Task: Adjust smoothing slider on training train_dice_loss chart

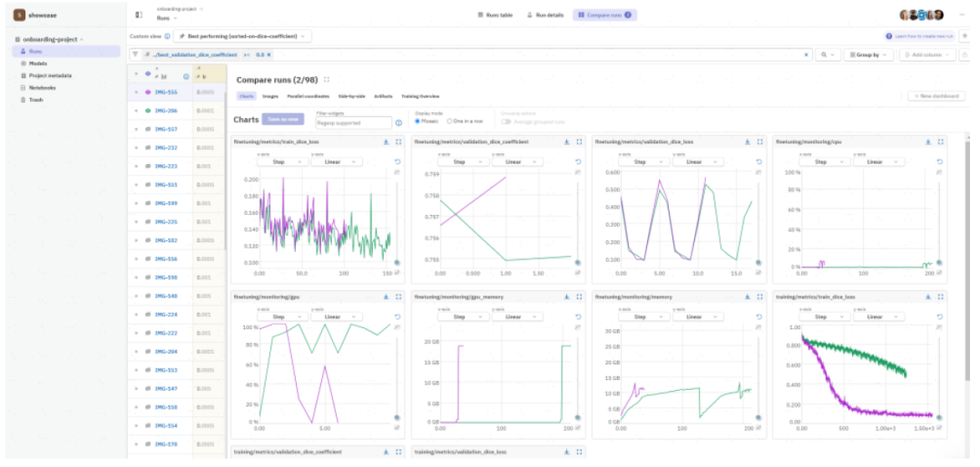Action: click(x=939, y=418)
